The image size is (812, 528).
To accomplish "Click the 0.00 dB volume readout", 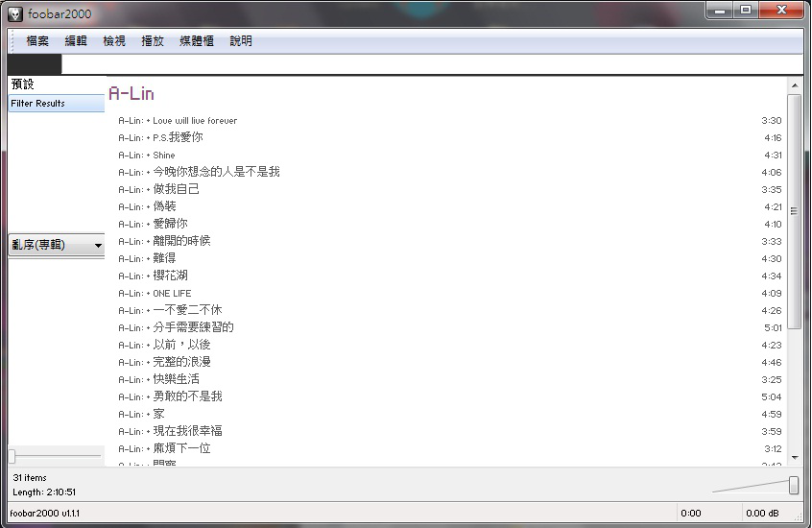I will pyautogui.click(x=762, y=514).
